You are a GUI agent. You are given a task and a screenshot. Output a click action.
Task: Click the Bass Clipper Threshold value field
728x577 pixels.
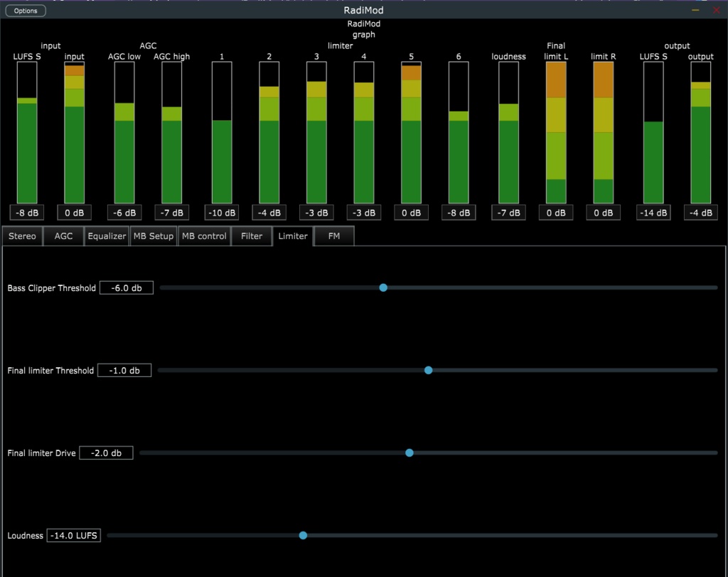tap(127, 288)
